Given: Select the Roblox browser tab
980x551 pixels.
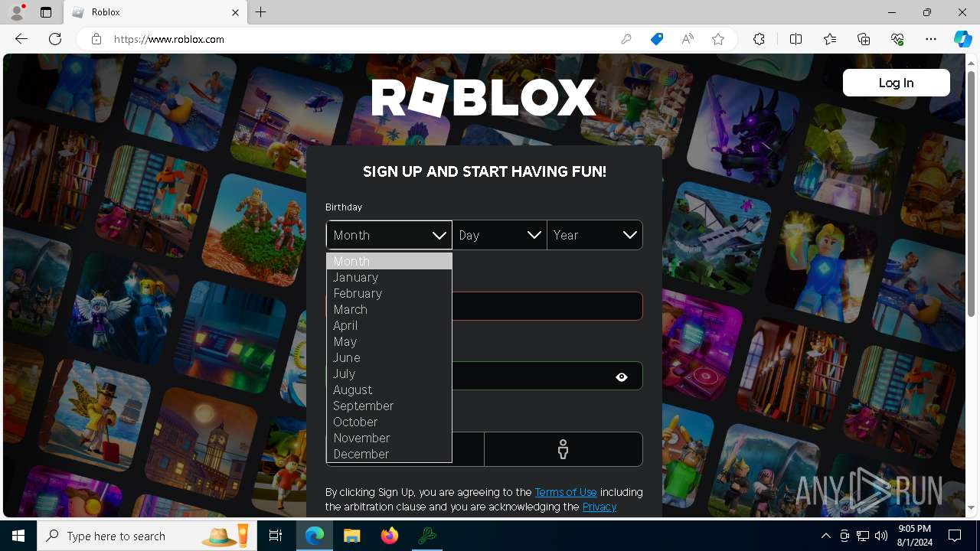Looking at the screenshot, I should [x=155, y=12].
